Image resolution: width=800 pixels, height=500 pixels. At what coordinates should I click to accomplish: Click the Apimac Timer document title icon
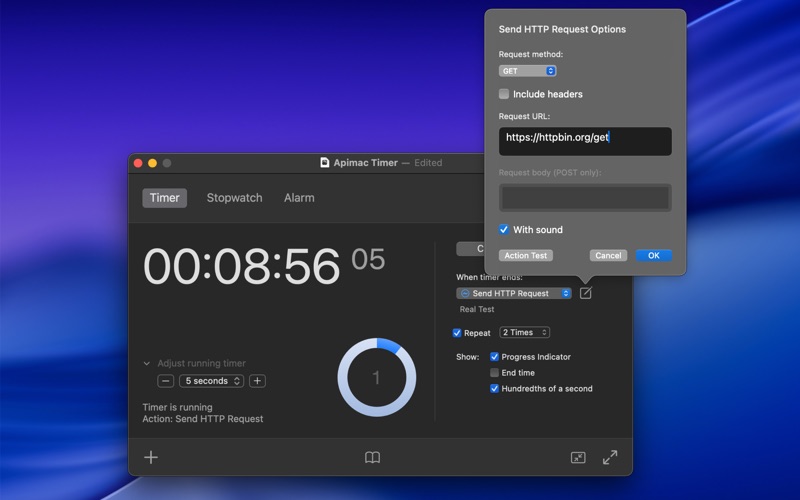coord(325,163)
